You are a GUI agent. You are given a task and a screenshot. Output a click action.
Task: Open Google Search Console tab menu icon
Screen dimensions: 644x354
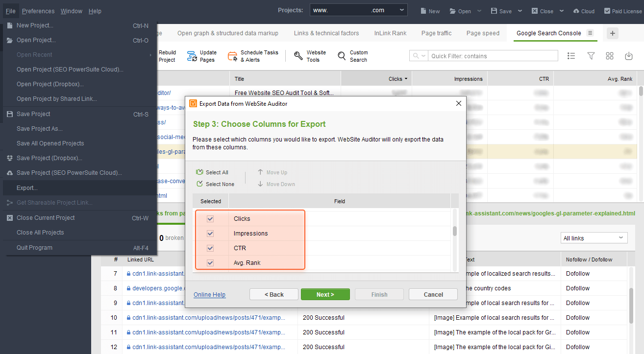coord(590,33)
